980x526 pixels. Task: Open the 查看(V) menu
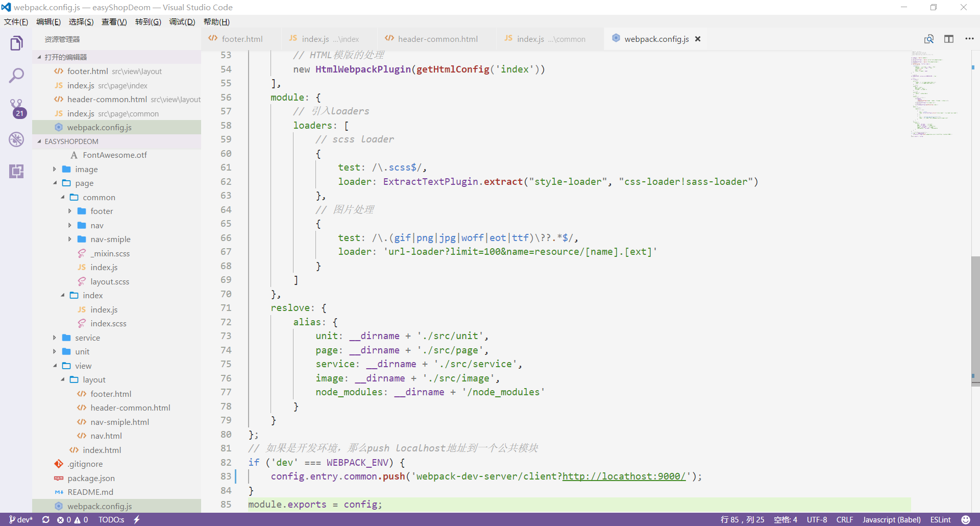(114, 22)
